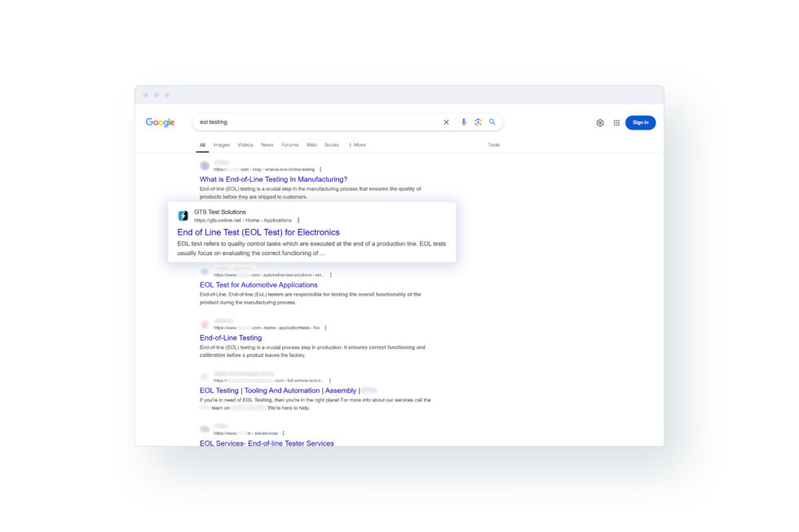Open 'EOL Services- End-of-line Tester Services' result
This screenshot has height=532, width=799.
[267, 443]
